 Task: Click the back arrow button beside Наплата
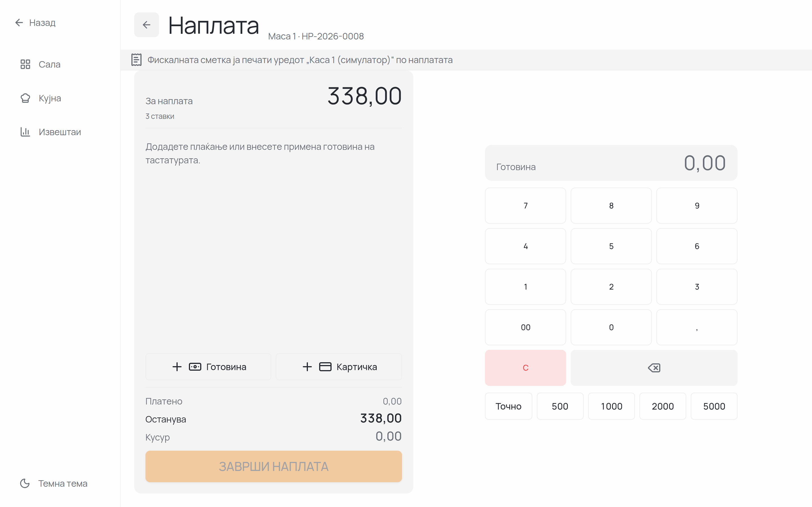pyautogui.click(x=146, y=25)
